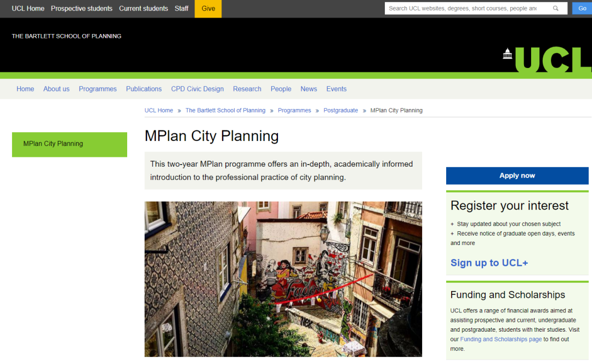Open the Research navigation item

point(247,89)
